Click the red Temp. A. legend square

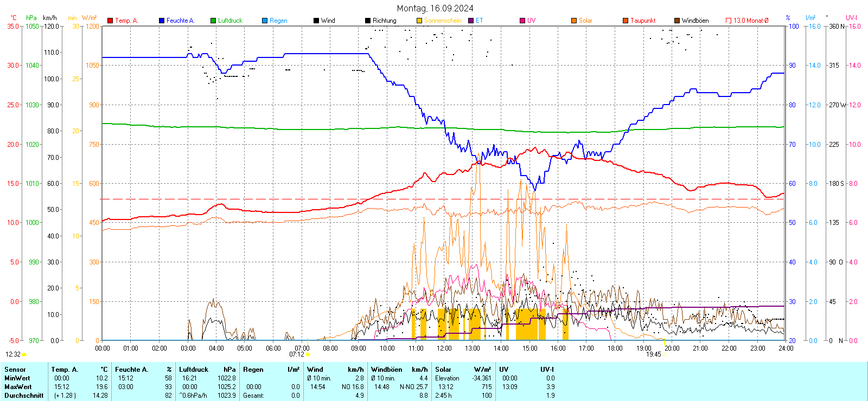[x=110, y=21]
